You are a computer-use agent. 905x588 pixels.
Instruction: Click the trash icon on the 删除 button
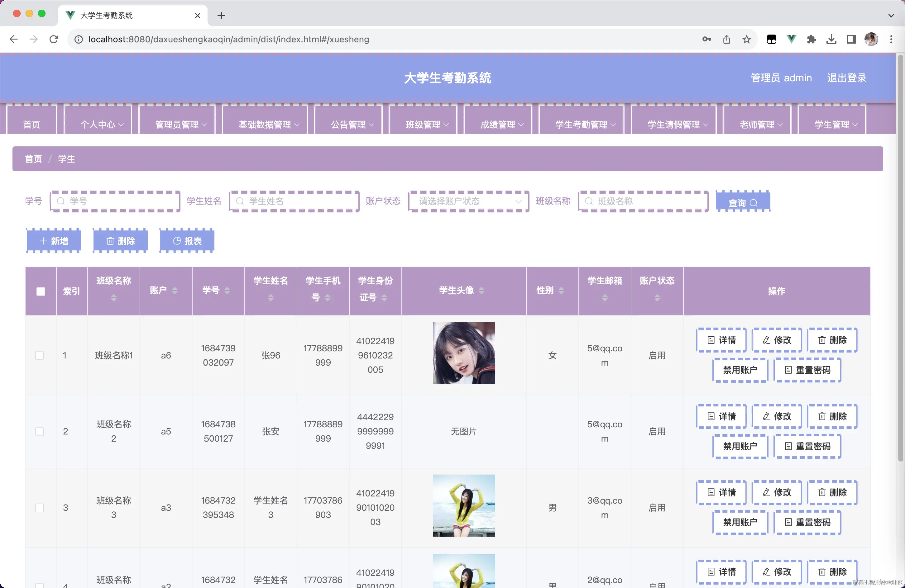(x=110, y=241)
